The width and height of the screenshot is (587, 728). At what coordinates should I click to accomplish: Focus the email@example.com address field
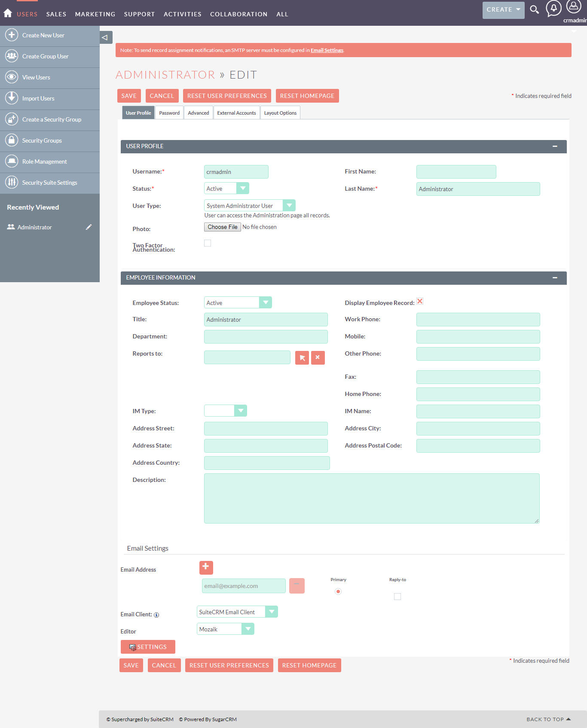(x=244, y=586)
